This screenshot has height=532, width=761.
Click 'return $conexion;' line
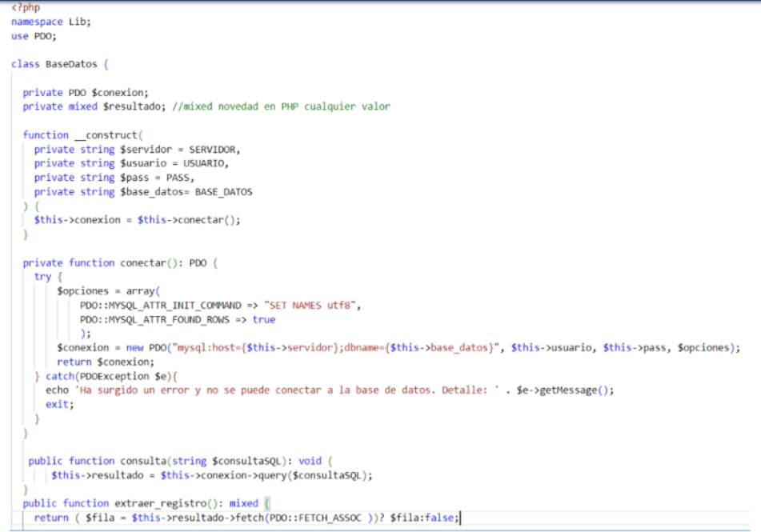106,362
